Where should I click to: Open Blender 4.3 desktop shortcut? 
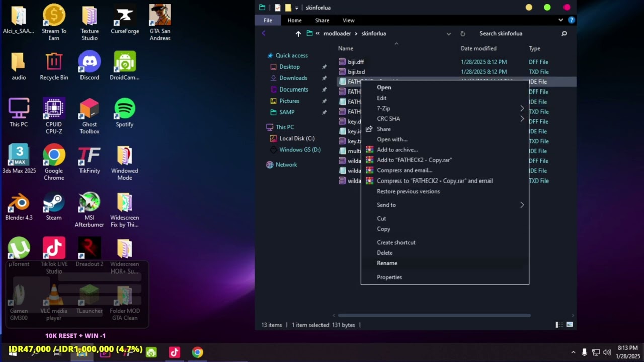(19, 206)
